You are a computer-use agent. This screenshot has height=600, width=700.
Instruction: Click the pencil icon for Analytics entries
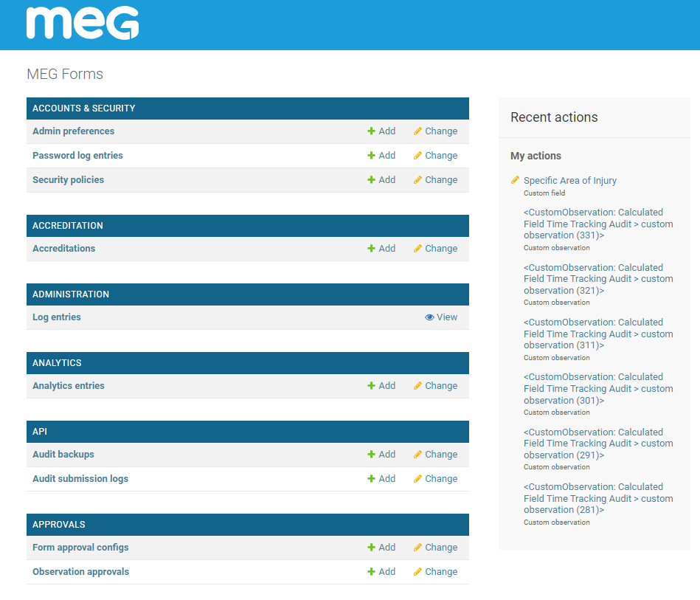(417, 386)
